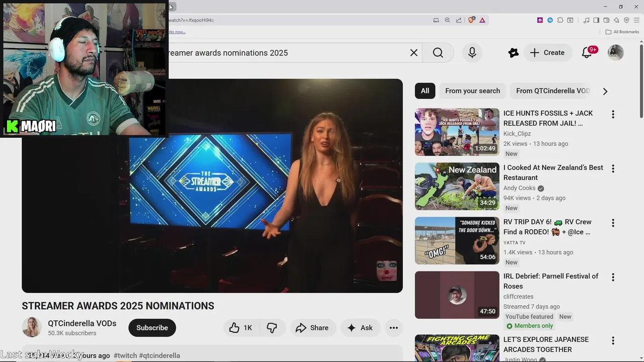This screenshot has width=644, height=362.
Task: Open the browser hamburger main menu
Action: [x=636, y=20]
